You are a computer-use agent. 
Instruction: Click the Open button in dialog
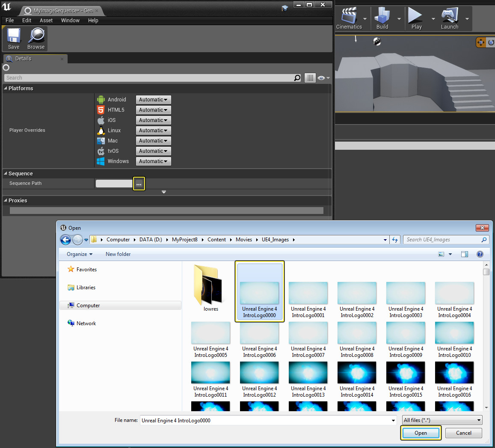click(421, 433)
